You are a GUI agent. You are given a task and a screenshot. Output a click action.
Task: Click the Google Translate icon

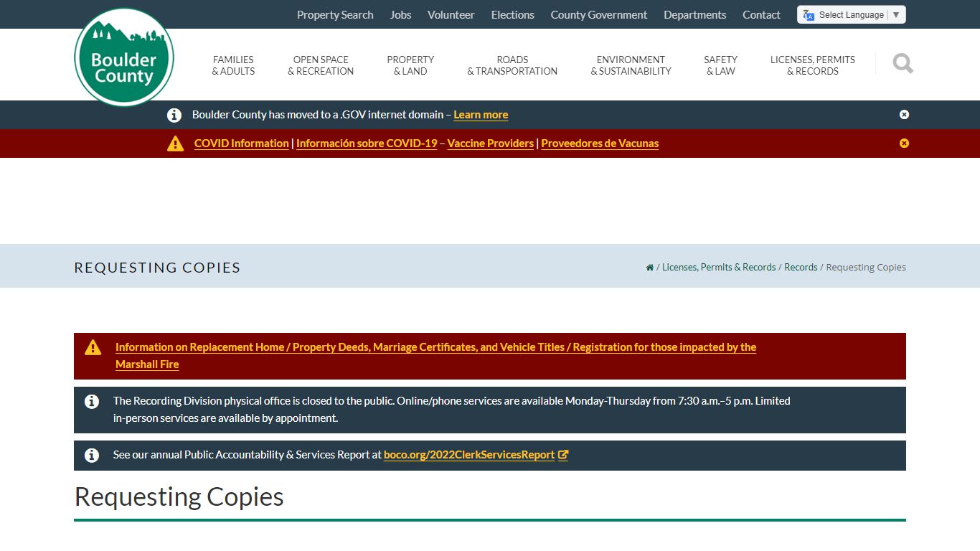[809, 15]
